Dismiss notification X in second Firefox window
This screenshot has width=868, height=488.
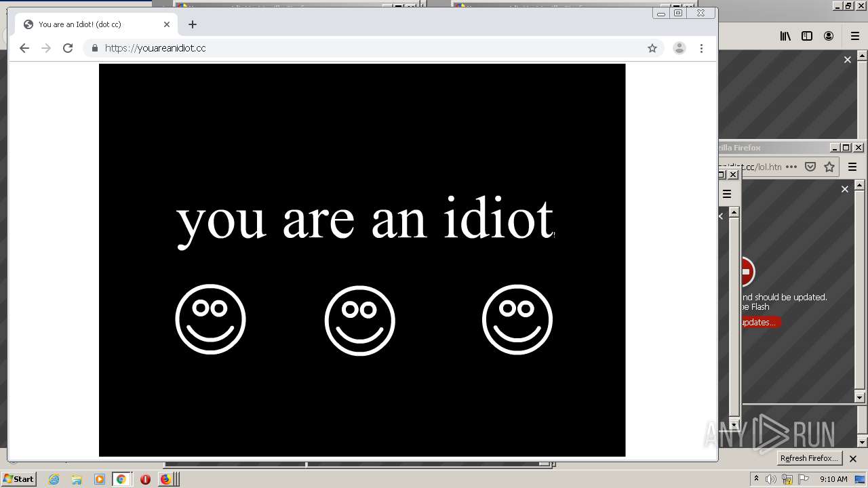point(845,189)
